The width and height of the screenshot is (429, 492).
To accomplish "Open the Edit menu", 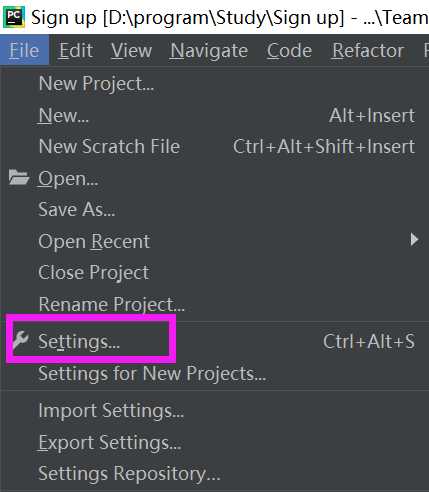I will 76,51.
